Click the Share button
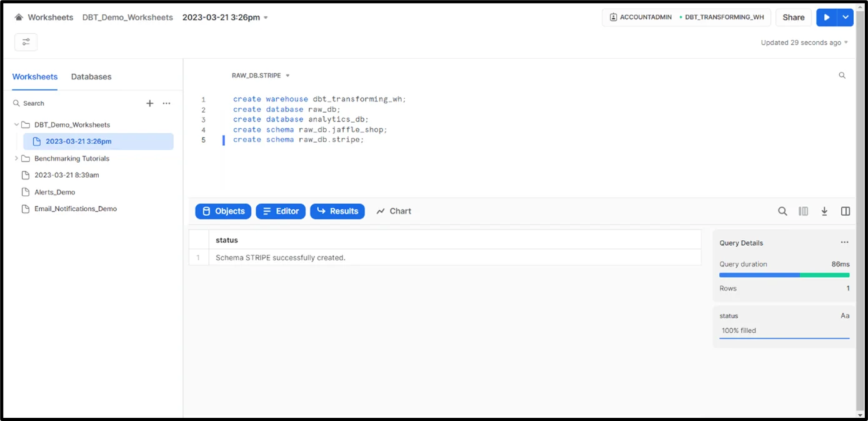 (x=793, y=18)
